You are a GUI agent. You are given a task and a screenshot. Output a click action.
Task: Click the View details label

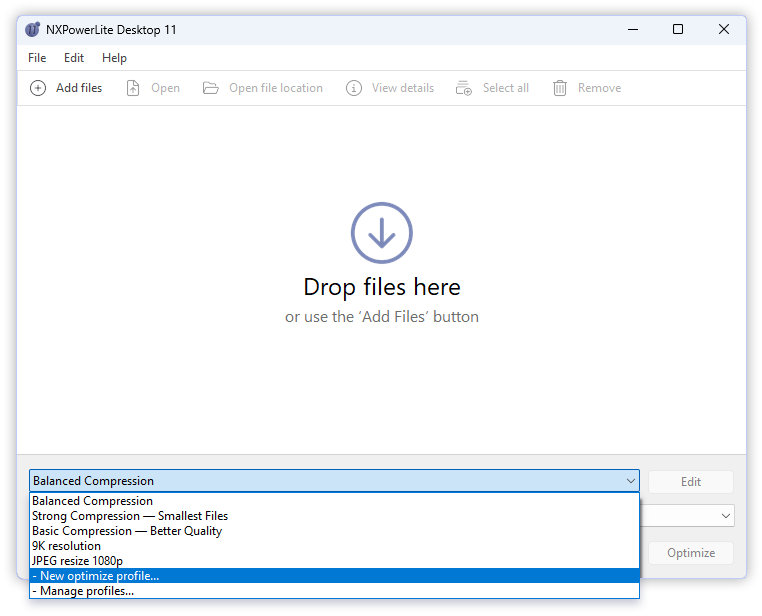click(403, 88)
